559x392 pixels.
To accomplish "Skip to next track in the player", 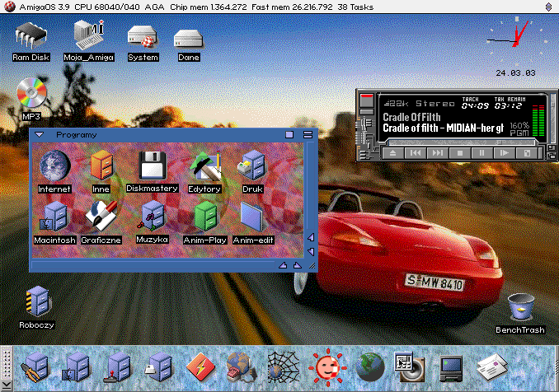I will click(x=438, y=153).
